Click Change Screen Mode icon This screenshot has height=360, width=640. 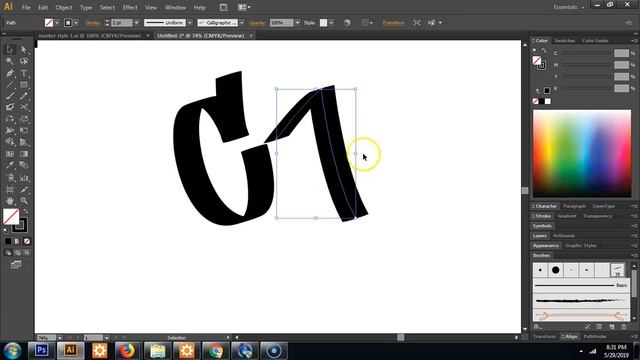(16, 264)
